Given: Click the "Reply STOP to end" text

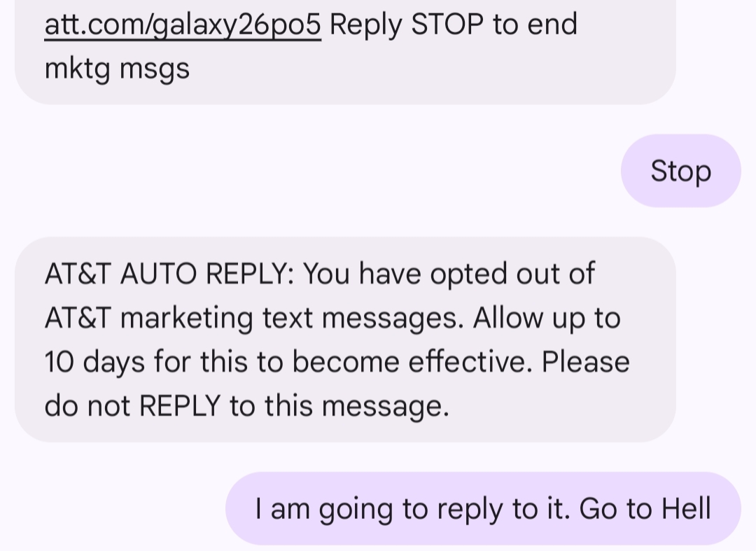Looking at the screenshot, I should click(x=454, y=25).
